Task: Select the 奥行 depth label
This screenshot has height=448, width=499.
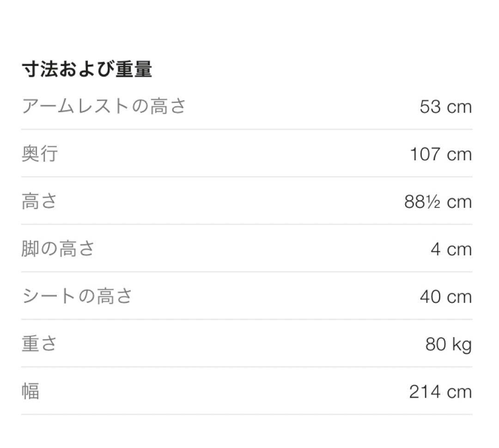Action: [x=40, y=154]
